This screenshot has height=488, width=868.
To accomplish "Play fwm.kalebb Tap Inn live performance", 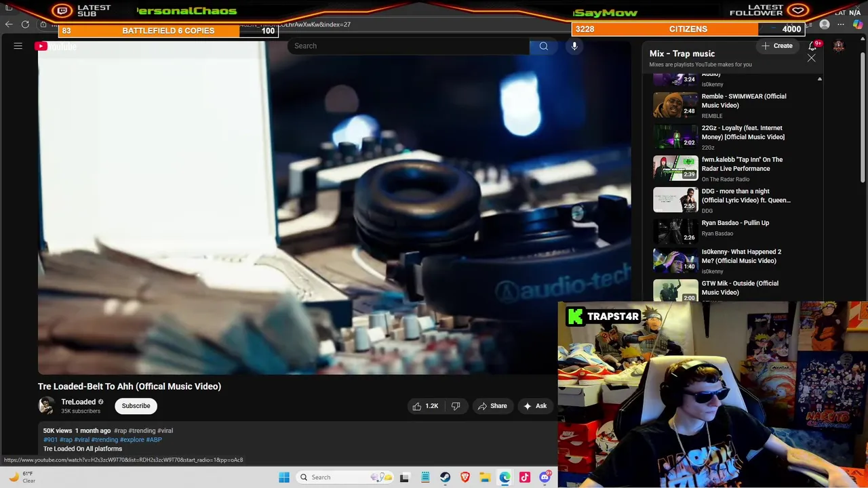I will (x=742, y=164).
